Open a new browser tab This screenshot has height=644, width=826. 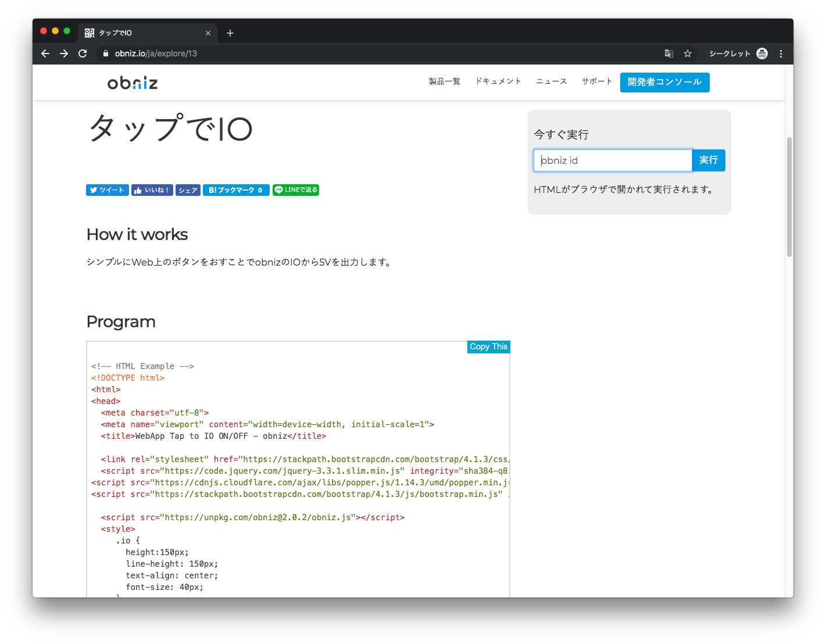coord(230,33)
